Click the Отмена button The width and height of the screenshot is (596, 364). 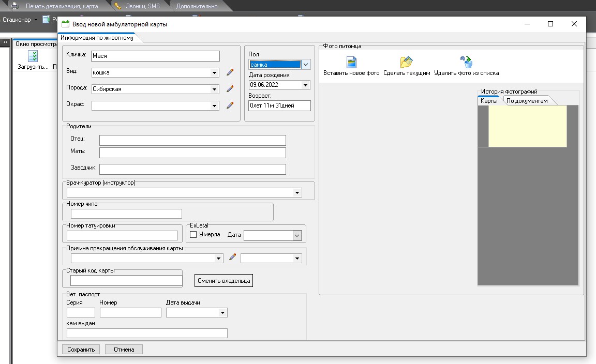tap(124, 350)
